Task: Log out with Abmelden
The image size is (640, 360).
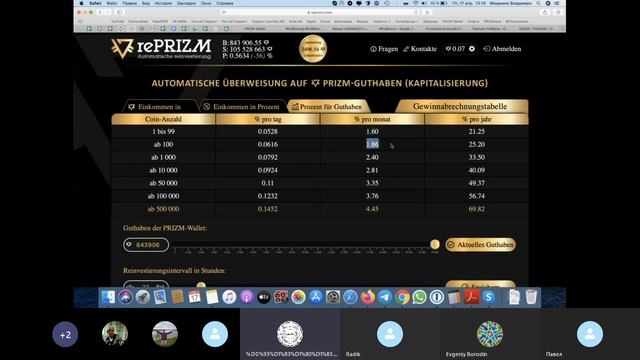Action: [502, 49]
